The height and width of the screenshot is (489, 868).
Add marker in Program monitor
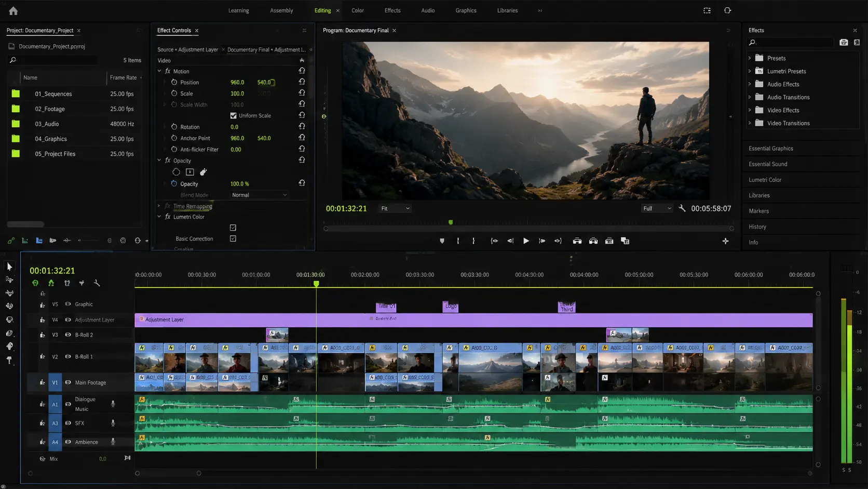(x=442, y=241)
